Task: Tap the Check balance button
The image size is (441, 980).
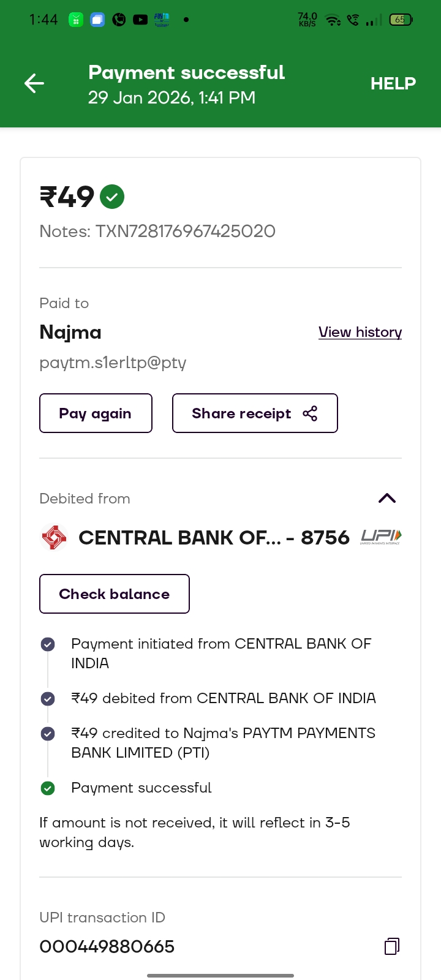Action: pos(115,594)
